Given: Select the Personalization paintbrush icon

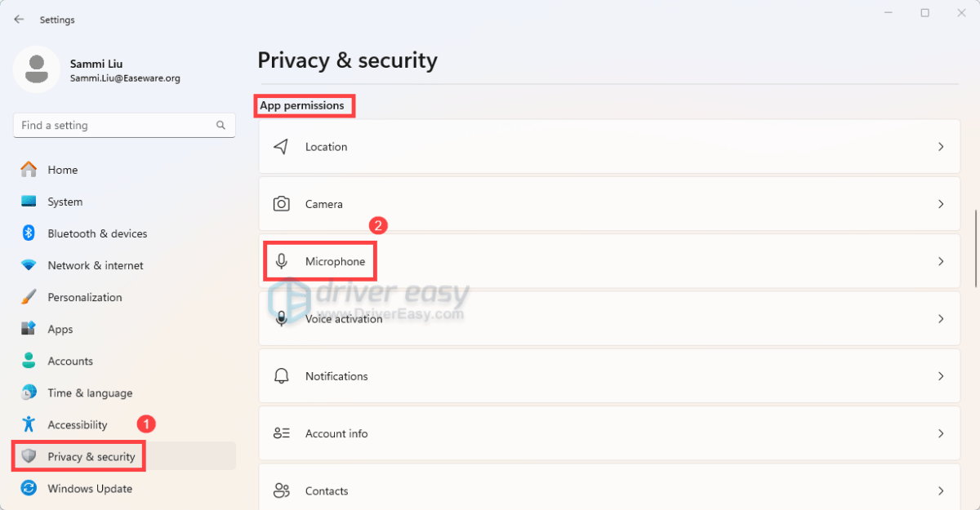Looking at the screenshot, I should 29,297.
